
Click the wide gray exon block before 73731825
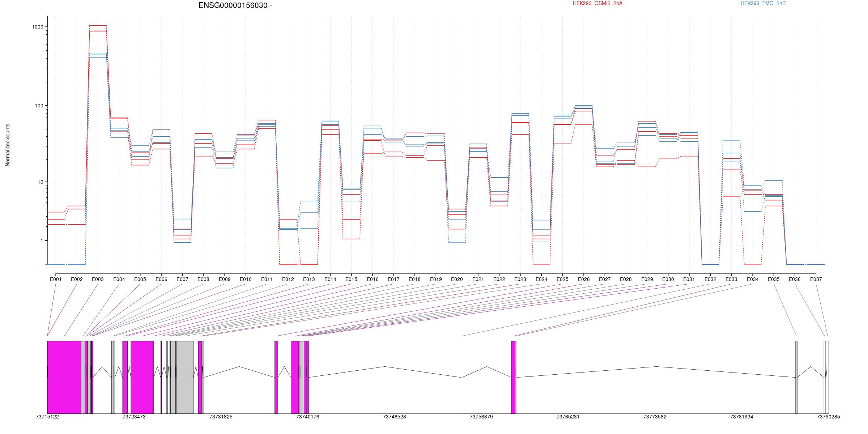184,377
